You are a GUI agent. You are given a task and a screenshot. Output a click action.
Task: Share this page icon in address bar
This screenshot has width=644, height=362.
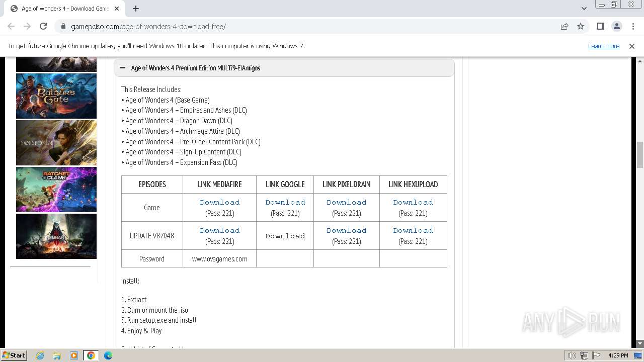point(565,26)
